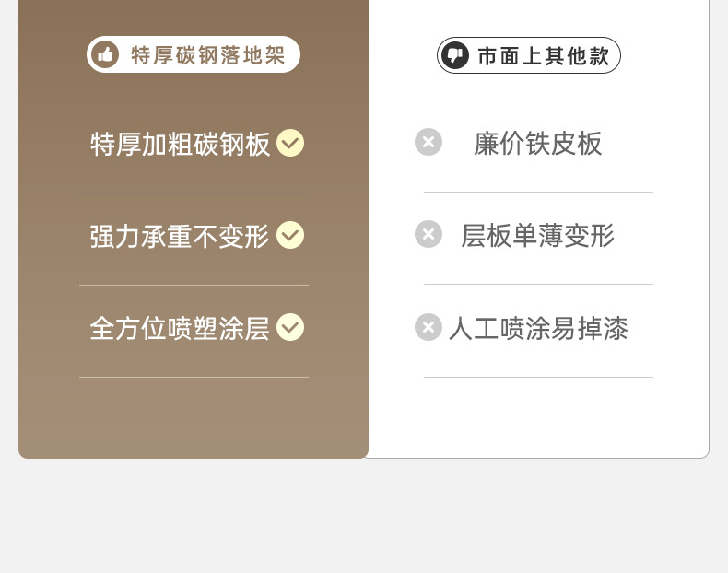The width and height of the screenshot is (728, 573).
Task: Click the divider line below 全方位喷塑涂层
Action: coord(194,377)
